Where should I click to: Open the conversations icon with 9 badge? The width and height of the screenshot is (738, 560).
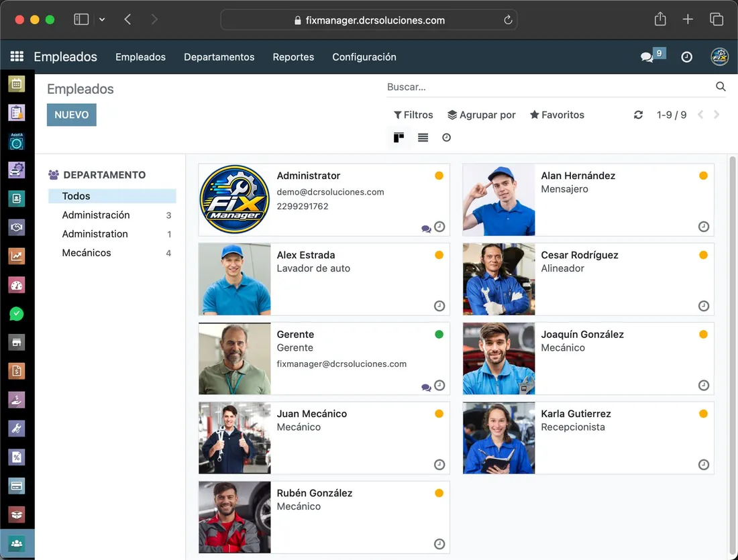(x=652, y=56)
